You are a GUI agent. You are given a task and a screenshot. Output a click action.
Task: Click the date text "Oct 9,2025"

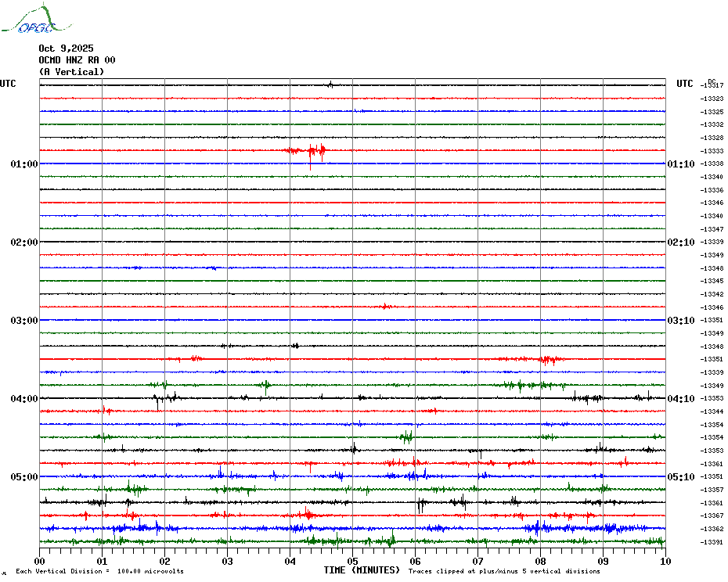pos(66,48)
